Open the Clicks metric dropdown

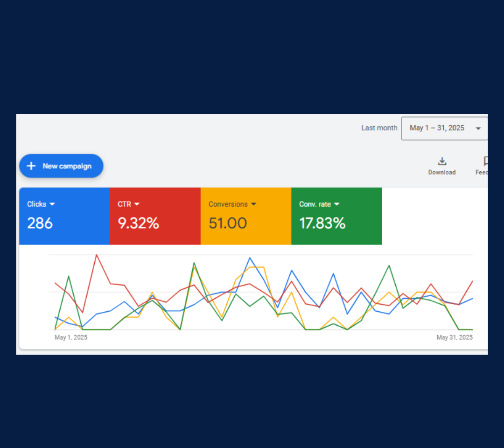pyautogui.click(x=41, y=204)
